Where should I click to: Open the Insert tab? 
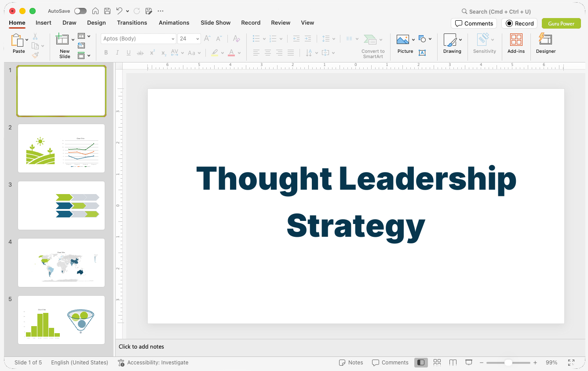tap(44, 23)
